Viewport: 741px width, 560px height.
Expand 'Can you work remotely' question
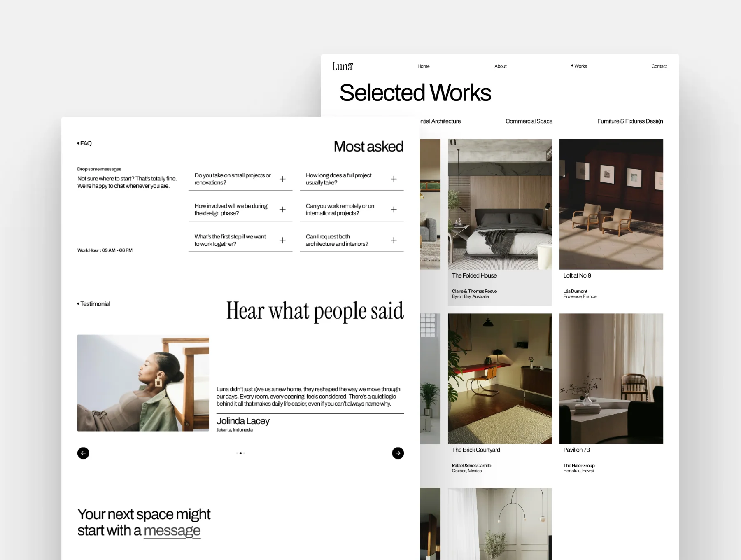tap(352, 210)
